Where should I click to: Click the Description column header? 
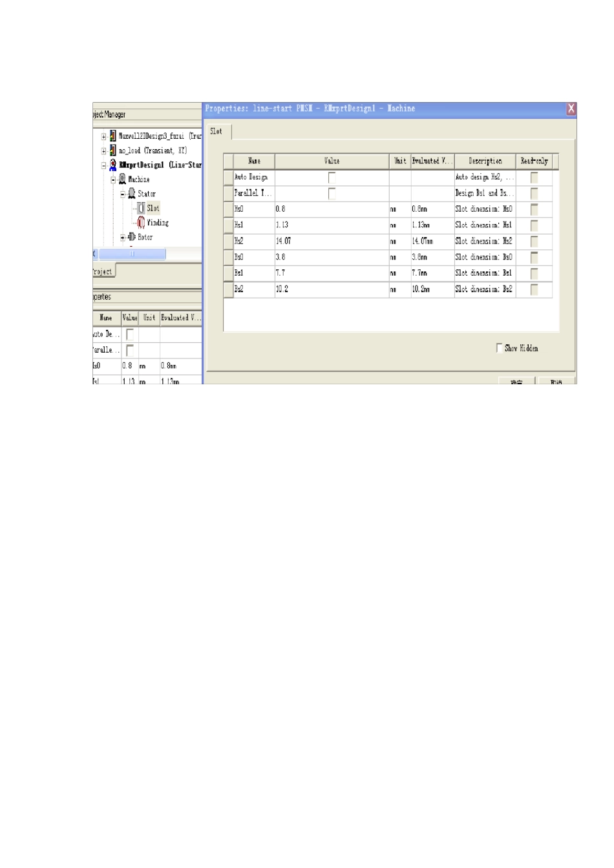click(485, 161)
